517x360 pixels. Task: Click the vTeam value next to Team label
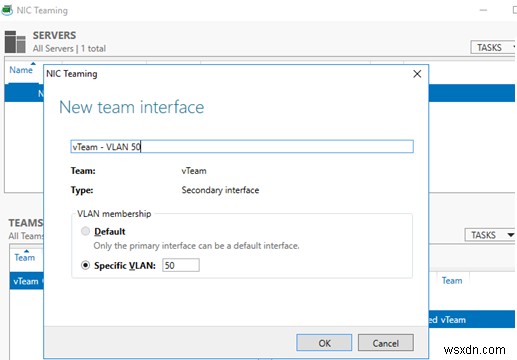(194, 171)
